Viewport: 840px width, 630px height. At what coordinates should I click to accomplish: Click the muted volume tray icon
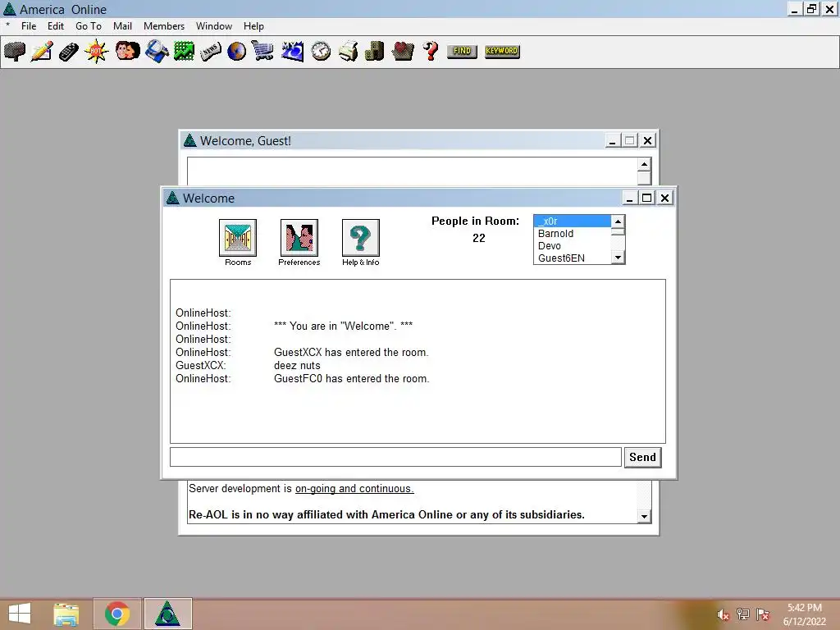[724, 614]
